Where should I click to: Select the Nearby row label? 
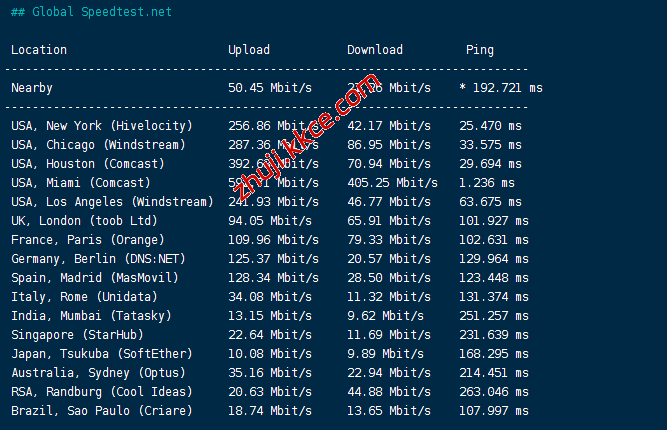point(32,88)
